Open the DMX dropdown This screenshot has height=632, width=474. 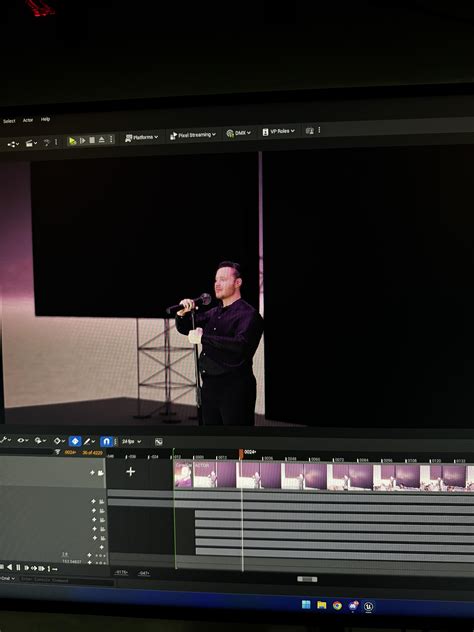pyautogui.click(x=239, y=133)
